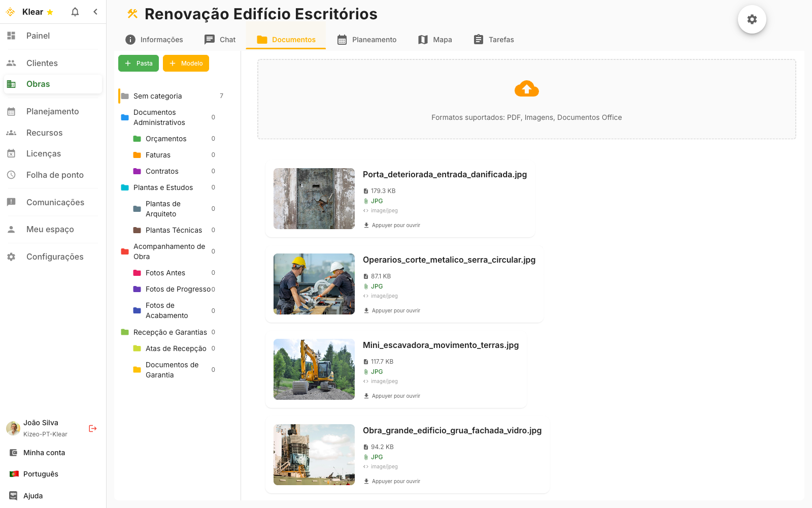Open Planejamento calendar icon
The image size is (812, 508).
11,111
